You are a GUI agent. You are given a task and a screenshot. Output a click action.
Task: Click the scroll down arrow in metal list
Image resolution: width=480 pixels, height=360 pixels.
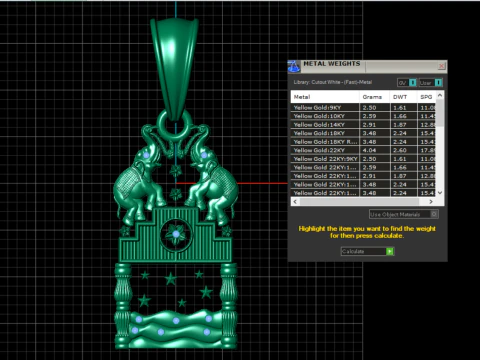[440, 193]
